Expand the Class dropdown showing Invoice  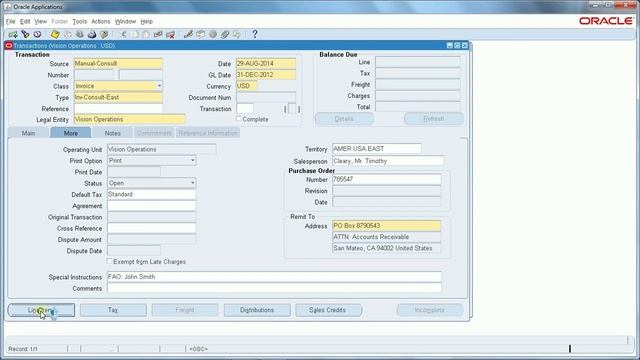coord(159,86)
